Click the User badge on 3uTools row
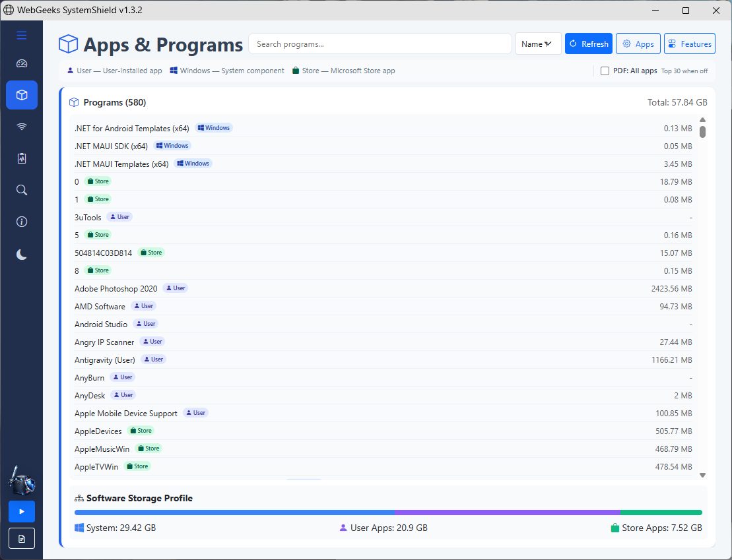The height and width of the screenshot is (560, 732). coord(119,217)
